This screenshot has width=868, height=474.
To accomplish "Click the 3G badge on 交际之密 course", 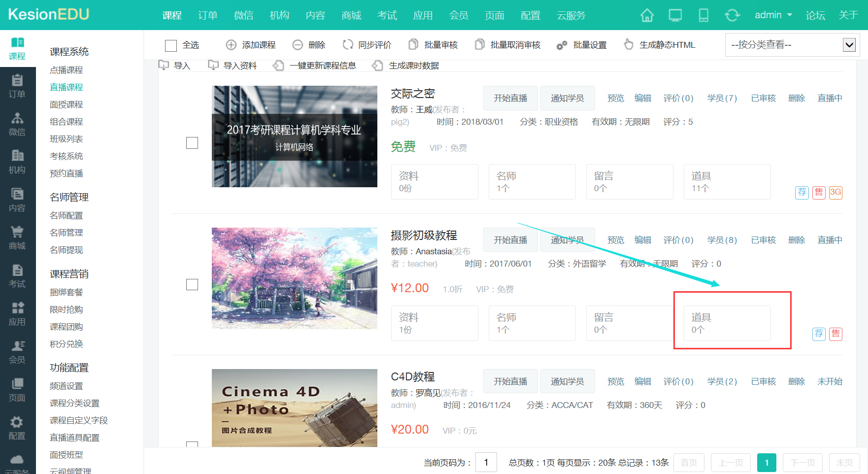I will [835, 192].
